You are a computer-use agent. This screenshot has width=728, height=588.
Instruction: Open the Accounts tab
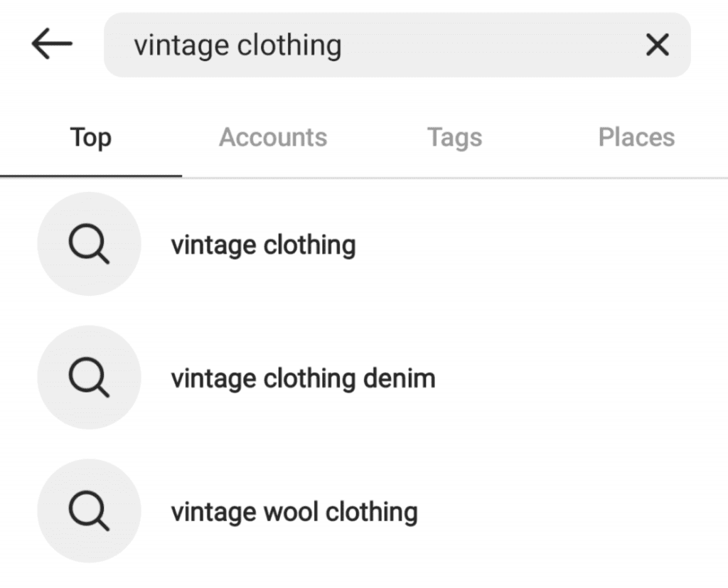pyautogui.click(x=273, y=137)
